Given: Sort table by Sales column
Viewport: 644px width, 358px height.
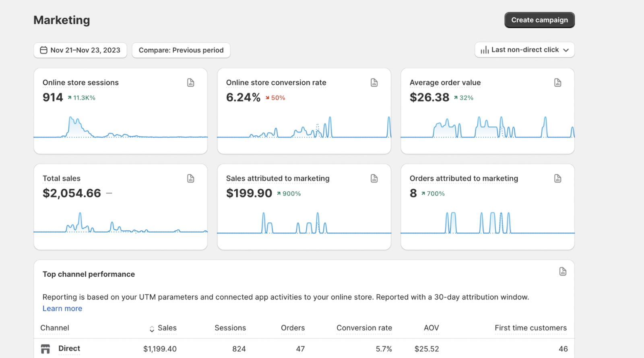Looking at the screenshot, I should 163,328.
